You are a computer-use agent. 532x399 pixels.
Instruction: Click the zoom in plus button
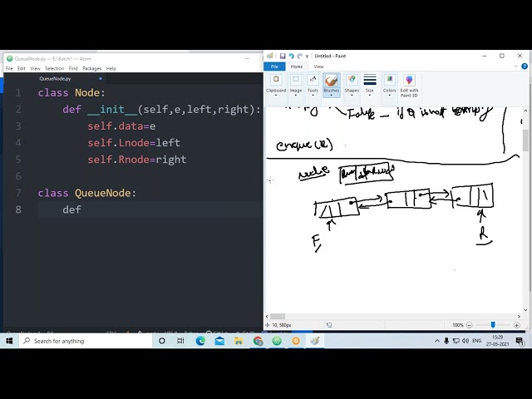pyautogui.click(x=517, y=325)
